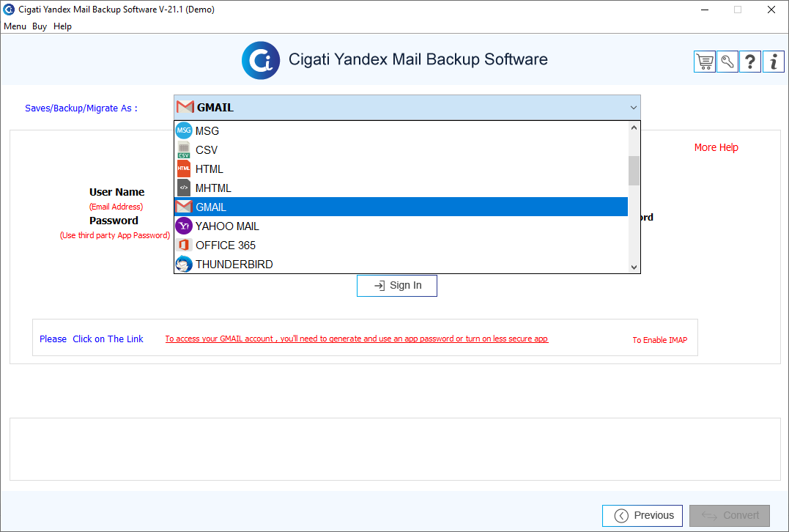The width and height of the screenshot is (789, 532).
Task: Click the '(Use third party App Password)' hint
Action: click(115, 235)
